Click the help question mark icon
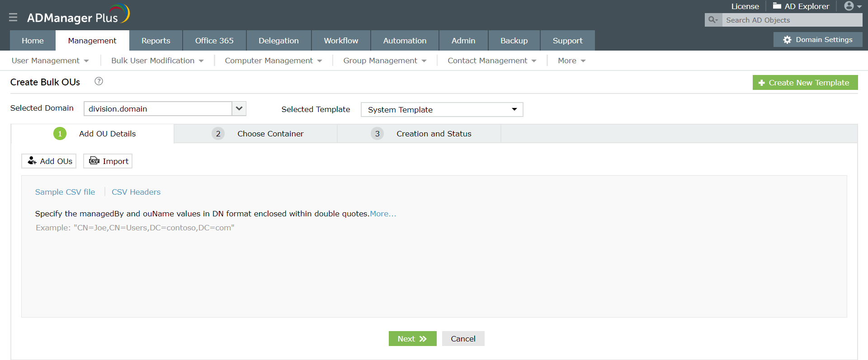This screenshot has height=360, width=868. (x=99, y=81)
